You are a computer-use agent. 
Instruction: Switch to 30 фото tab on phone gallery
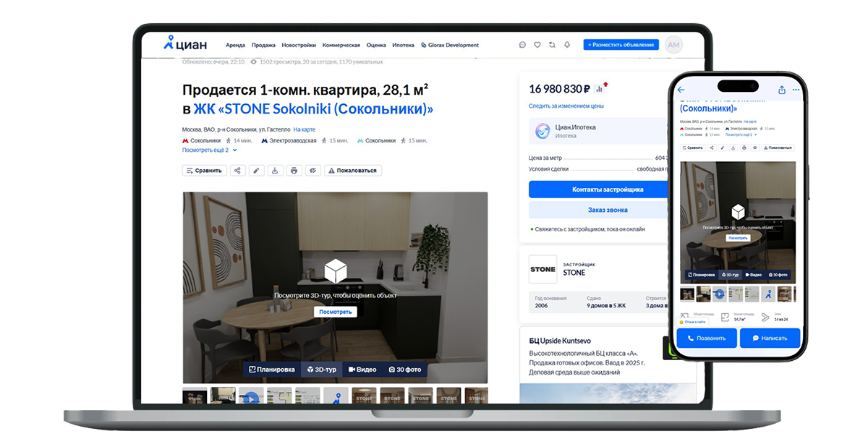point(778,275)
